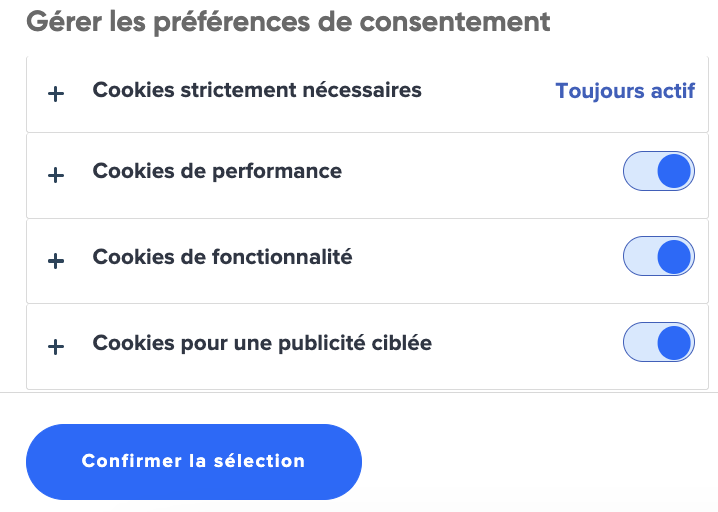Click the light-blue track of the fonctionnalité switch

pos(640,256)
